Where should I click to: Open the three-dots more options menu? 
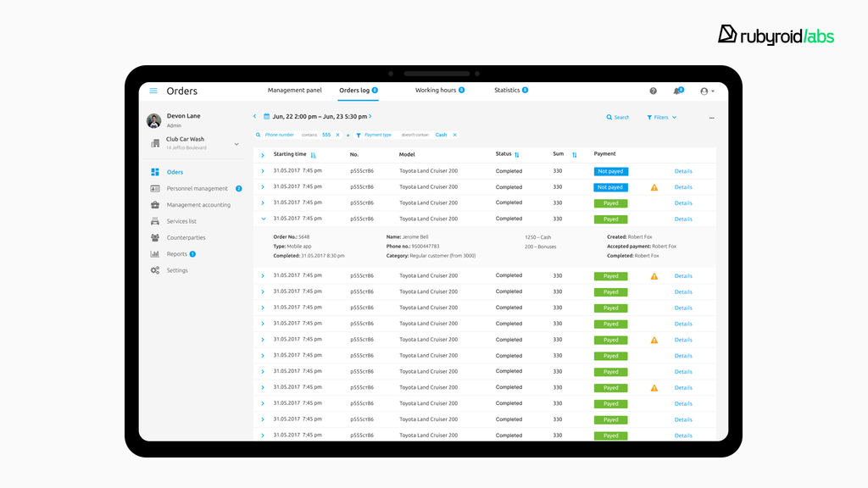click(x=712, y=118)
